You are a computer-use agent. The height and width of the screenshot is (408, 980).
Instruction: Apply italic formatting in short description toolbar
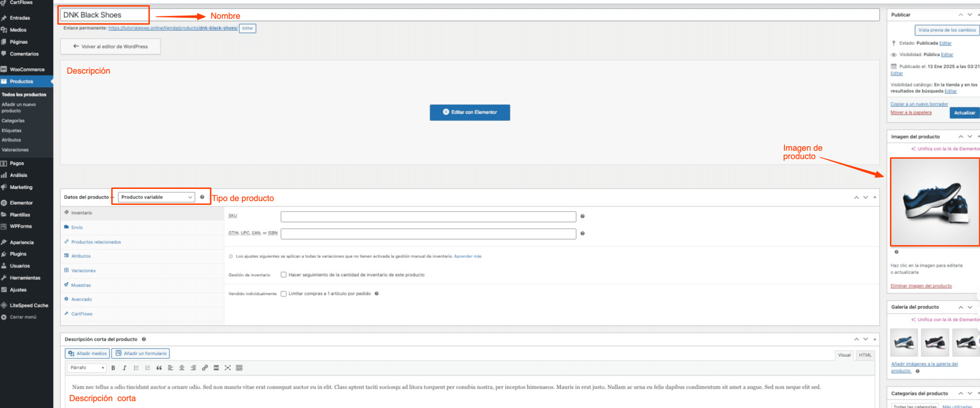coord(124,368)
